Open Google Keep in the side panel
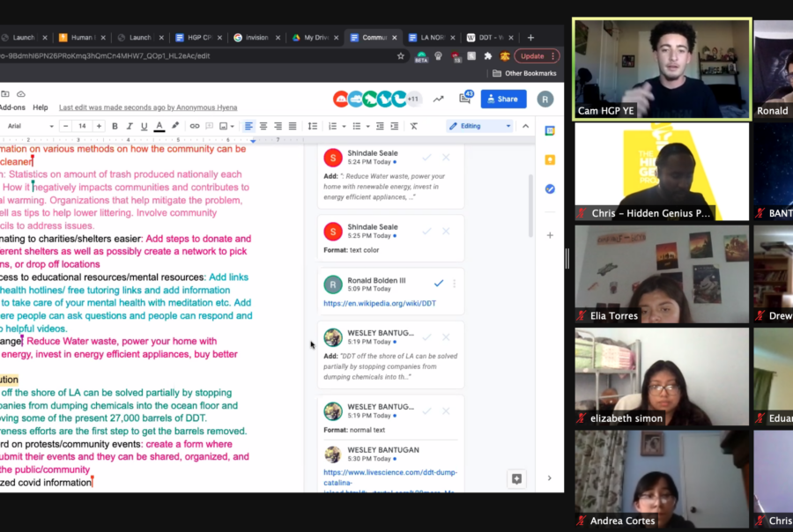The width and height of the screenshot is (793, 532). pyautogui.click(x=550, y=159)
